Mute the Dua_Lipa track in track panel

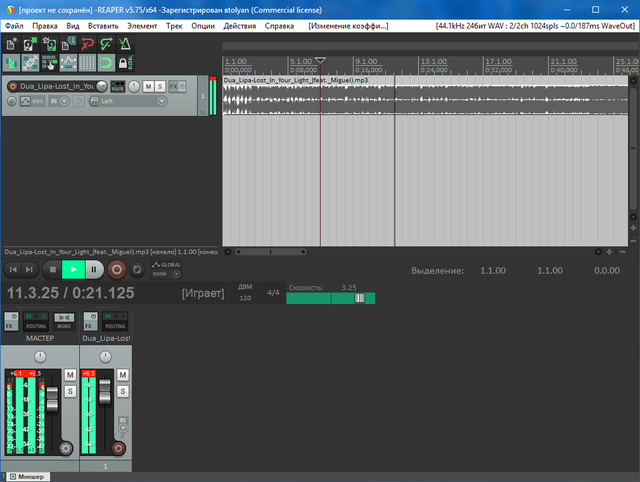click(x=147, y=87)
